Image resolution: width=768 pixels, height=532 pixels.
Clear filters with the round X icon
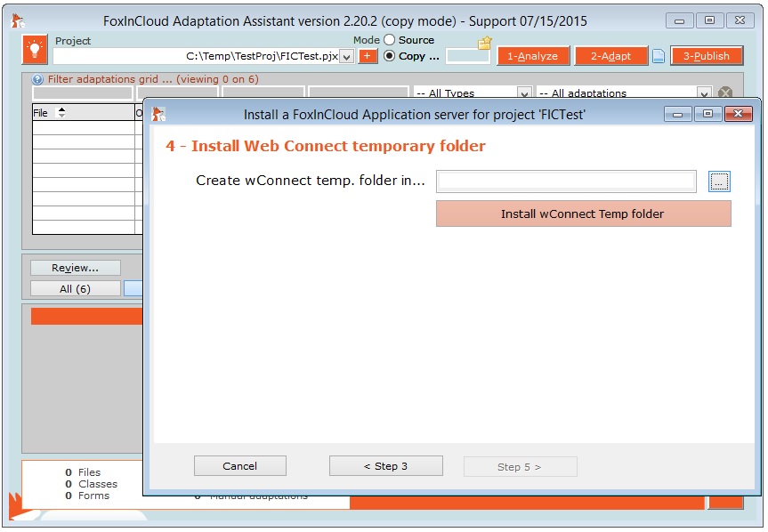click(725, 93)
